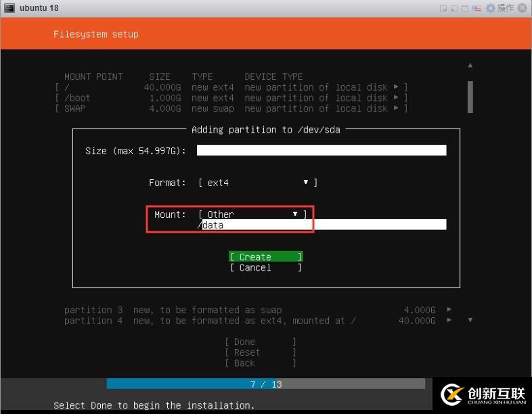Click the second window layout icon in title bar

coord(454,9)
